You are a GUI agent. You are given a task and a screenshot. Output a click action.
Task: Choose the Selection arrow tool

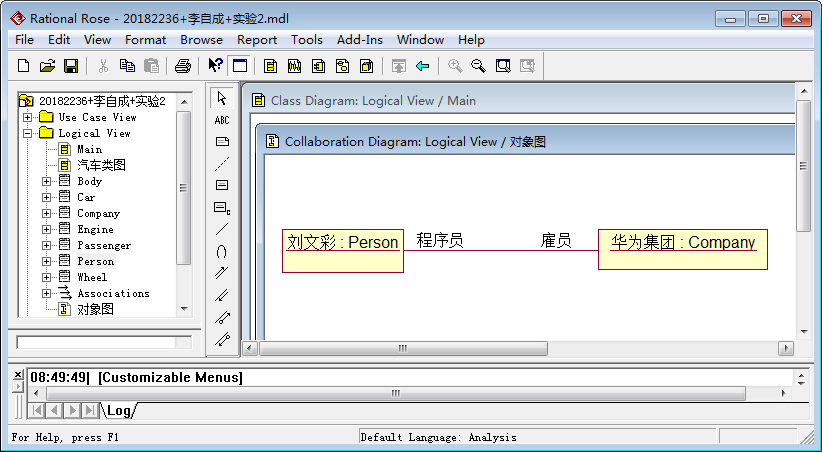222,98
